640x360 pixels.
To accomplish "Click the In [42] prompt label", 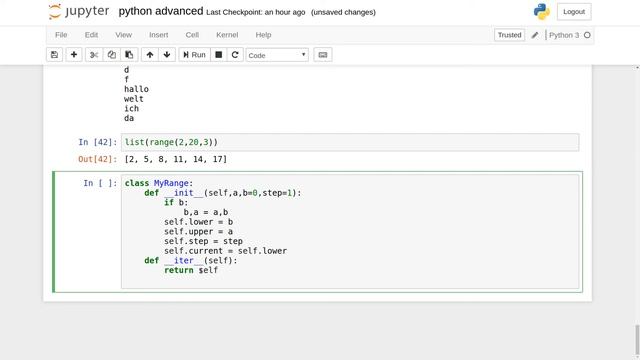I will click(98, 142).
